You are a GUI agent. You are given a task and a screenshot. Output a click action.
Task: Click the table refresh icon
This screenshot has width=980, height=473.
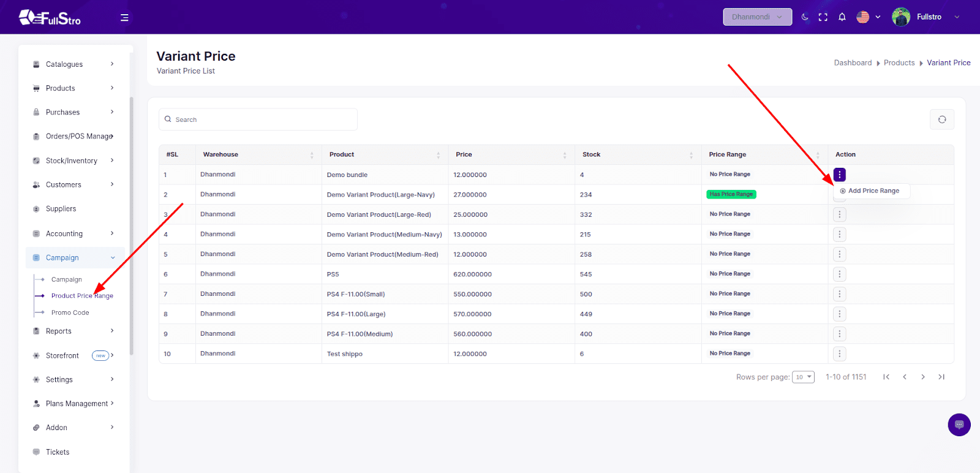click(x=942, y=119)
